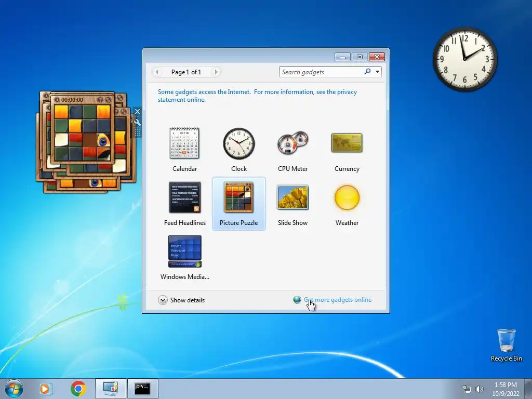Click the globe icon beside Get more gadgets
The image size is (532, 399).
(x=297, y=300)
